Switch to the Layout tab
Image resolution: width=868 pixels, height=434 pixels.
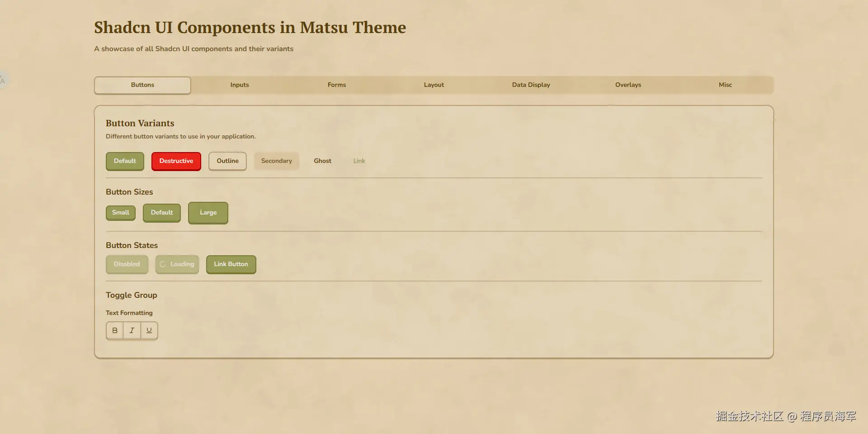pyautogui.click(x=434, y=85)
